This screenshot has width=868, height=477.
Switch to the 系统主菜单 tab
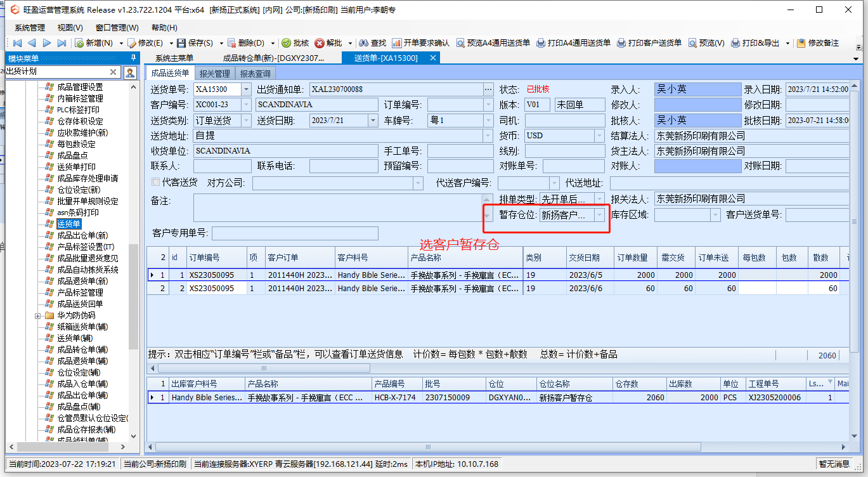tap(174, 58)
